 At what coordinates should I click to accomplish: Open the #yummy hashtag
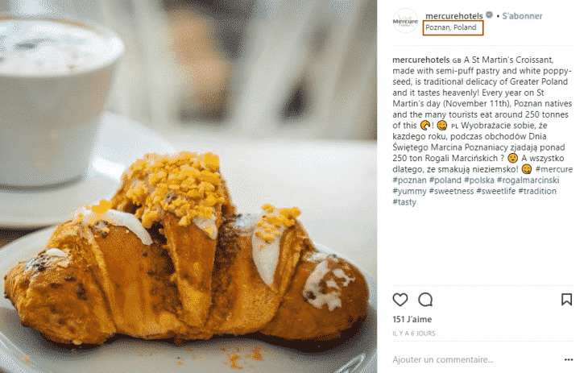click(409, 191)
